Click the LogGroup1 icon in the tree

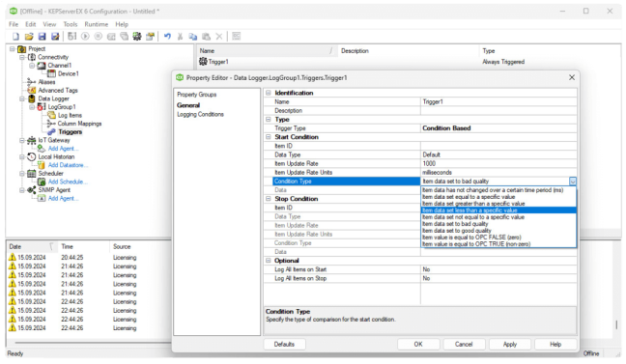tap(42, 107)
